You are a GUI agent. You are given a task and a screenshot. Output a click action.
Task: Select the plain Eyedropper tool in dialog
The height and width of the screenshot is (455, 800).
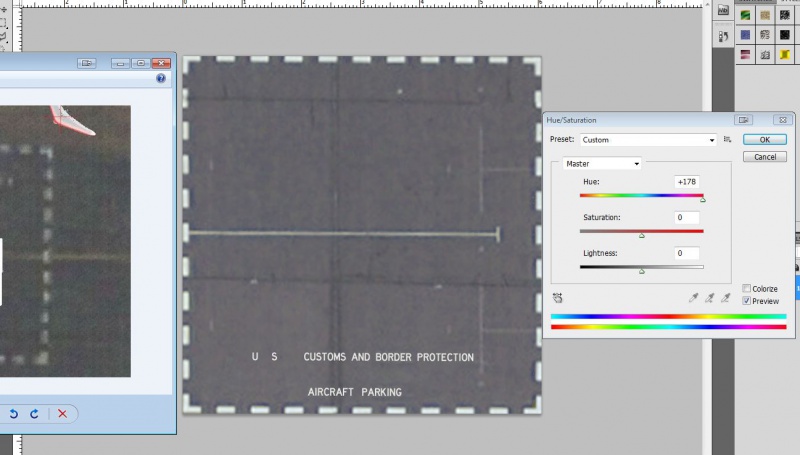coord(693,298)
